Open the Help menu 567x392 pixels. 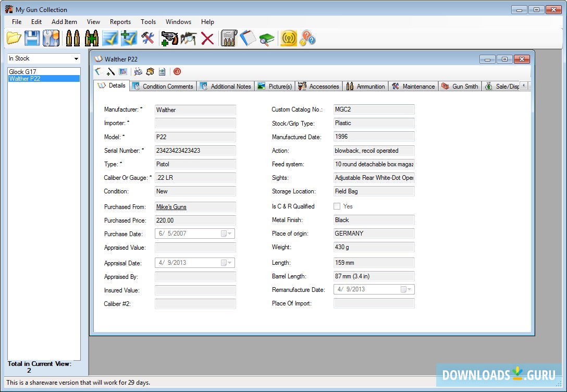(207, 22)
